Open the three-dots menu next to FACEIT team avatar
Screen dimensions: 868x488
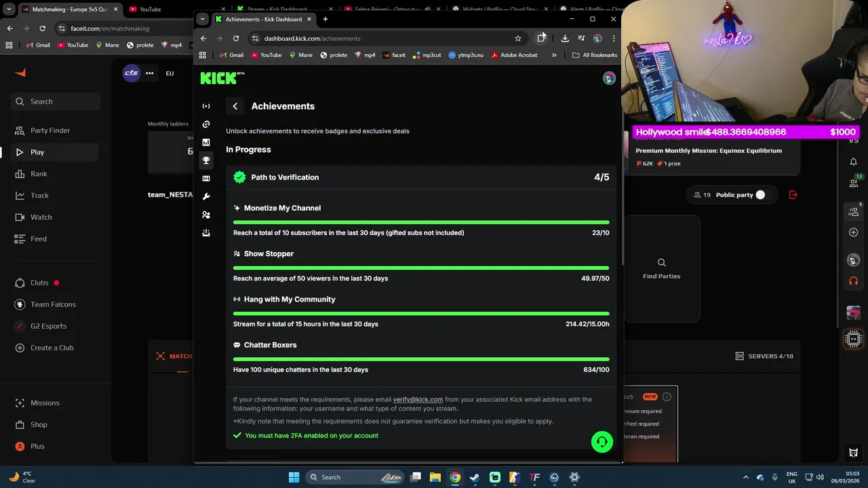click(x=149, y=73)
